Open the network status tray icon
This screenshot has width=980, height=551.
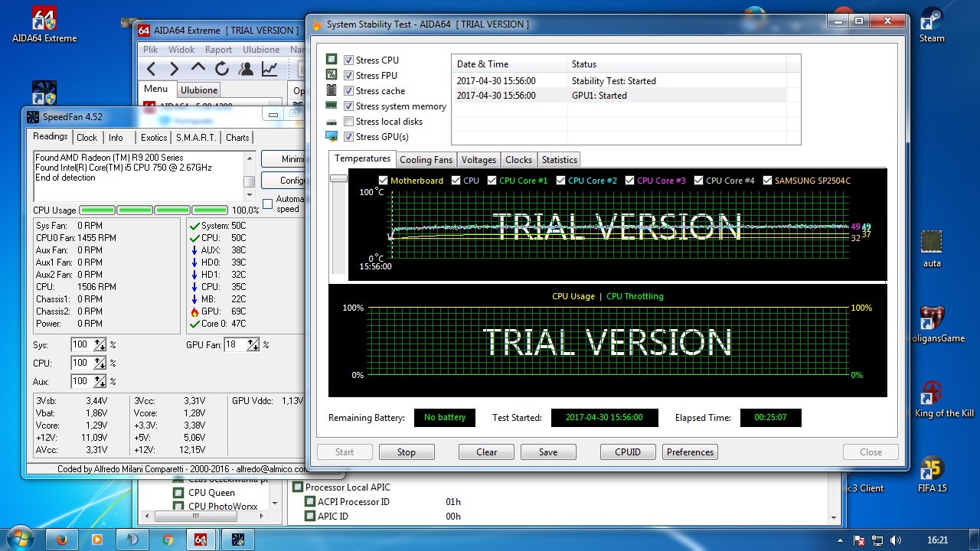pyautogui.click(x=877, y=540)
